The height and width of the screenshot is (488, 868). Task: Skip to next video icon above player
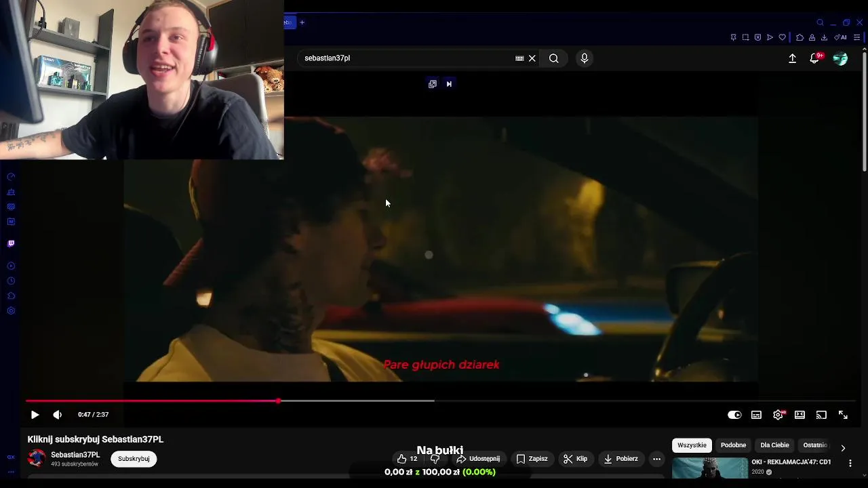click(449, 84)
